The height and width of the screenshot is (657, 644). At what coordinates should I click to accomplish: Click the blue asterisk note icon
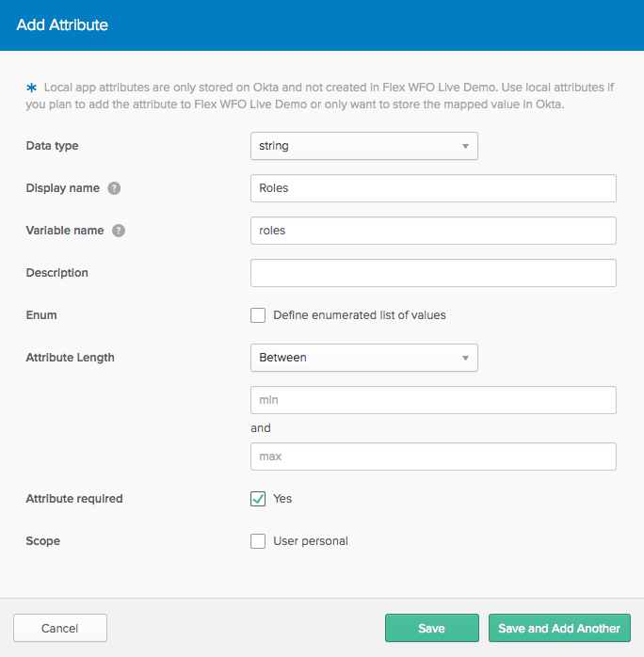[x=31, y=88]
